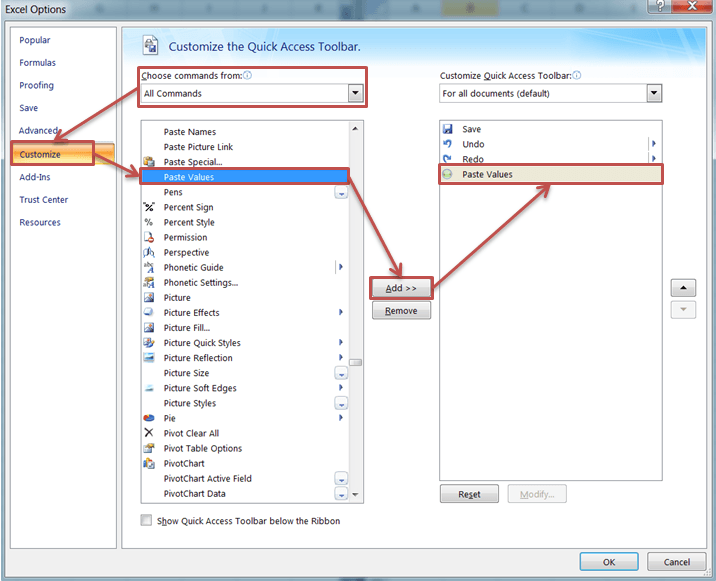Switch to the Formulas category
Viewport: 716px width, 581px height.
tap(38, 63)
